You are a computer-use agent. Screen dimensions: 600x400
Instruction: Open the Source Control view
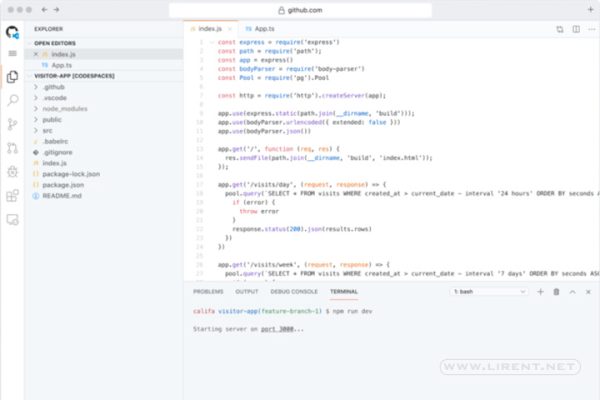tap(12, 124)
